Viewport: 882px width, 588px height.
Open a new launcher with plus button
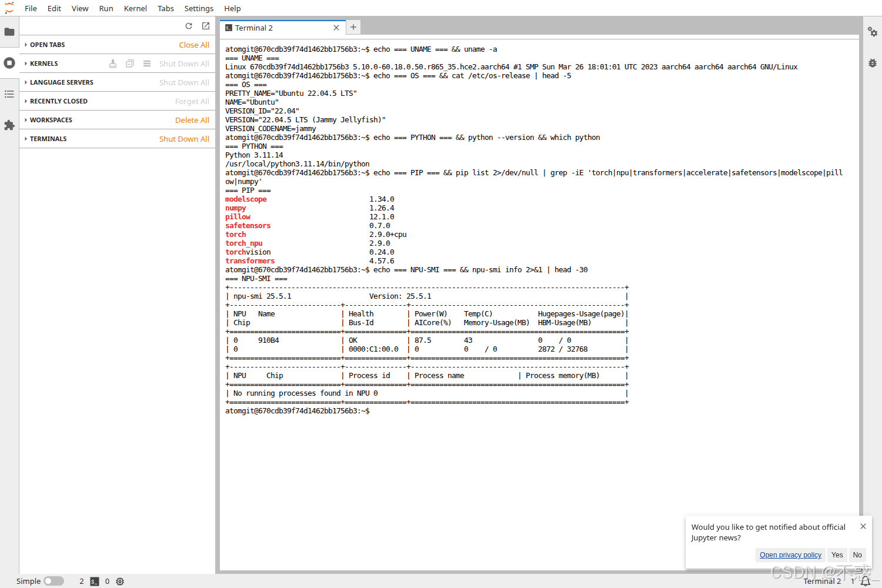click(x=353, y=27)
